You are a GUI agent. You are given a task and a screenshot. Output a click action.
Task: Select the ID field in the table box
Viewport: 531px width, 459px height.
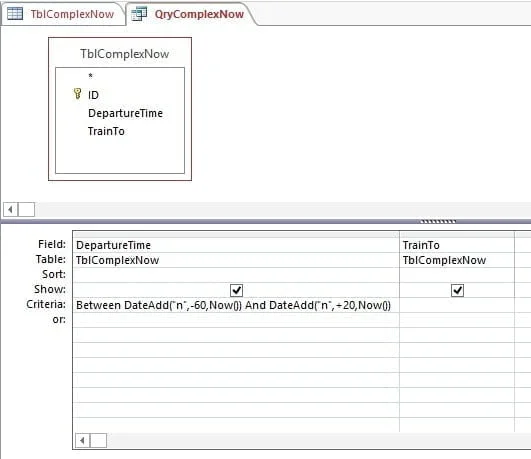[93, 95]
